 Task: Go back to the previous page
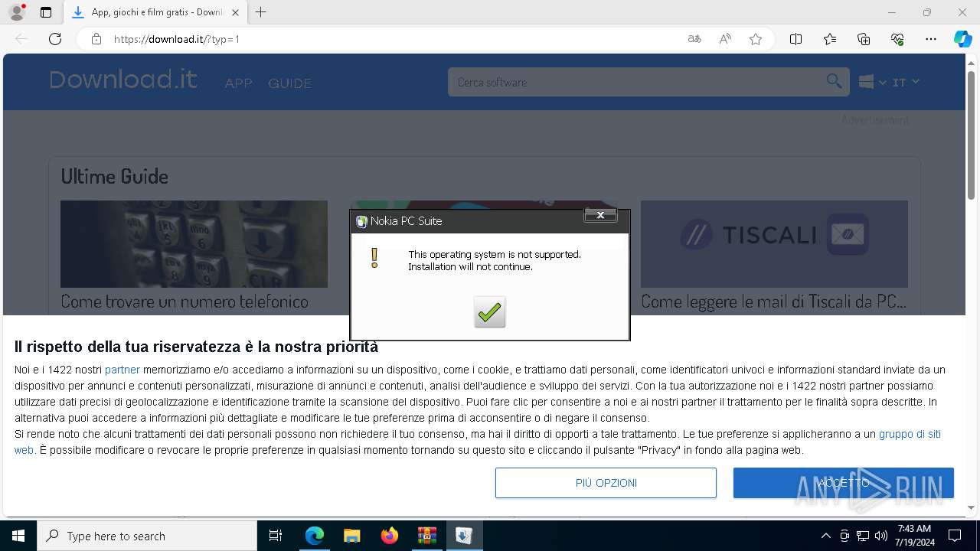[x=21, y=39]
